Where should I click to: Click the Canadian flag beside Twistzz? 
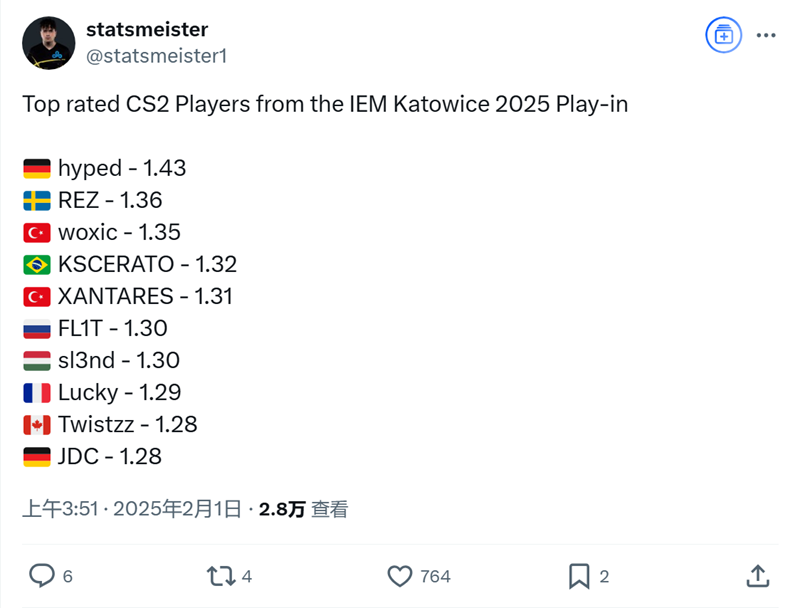coord(37,424)
